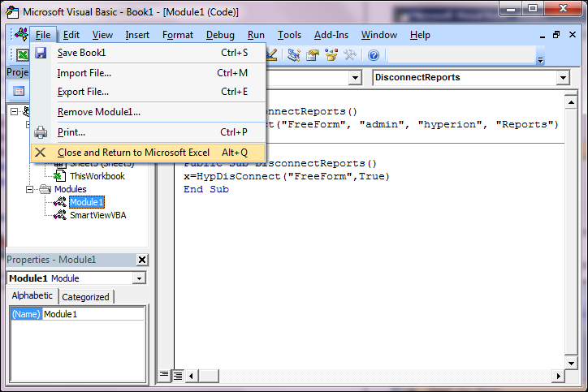This screenshot has height=392, width=588.
Task: Open the View menu
Action: click(x=102, y=35)
